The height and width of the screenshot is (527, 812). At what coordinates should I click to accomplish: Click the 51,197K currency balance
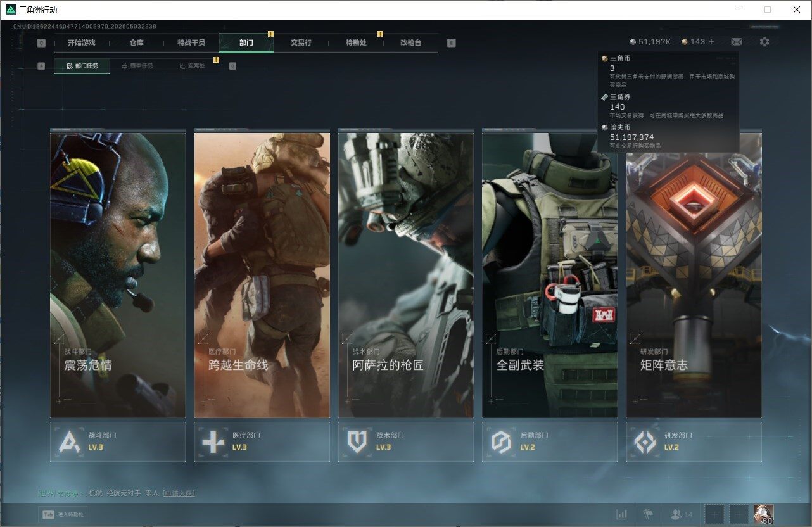[x=654, y=42]
